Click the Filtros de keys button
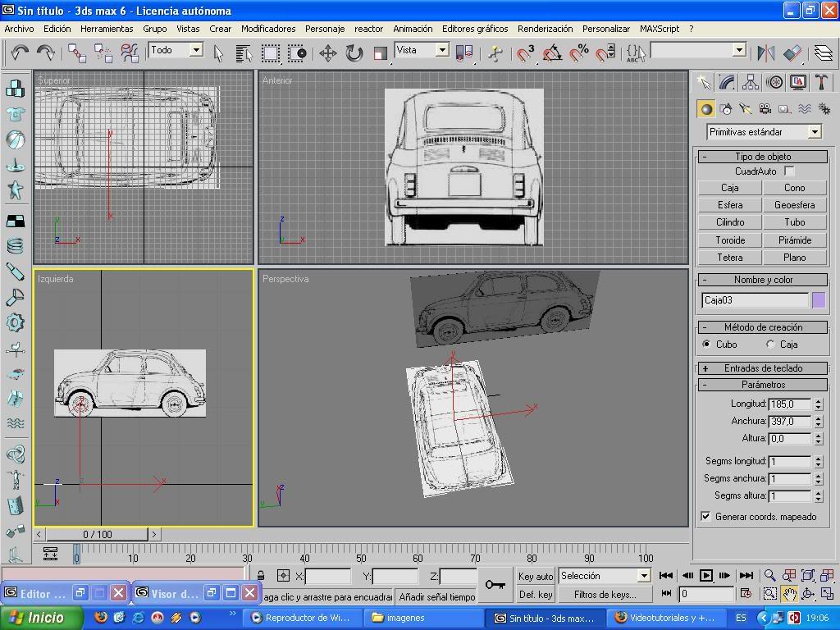This screenshot has width=840, height=630. click(x=605, y=595)
